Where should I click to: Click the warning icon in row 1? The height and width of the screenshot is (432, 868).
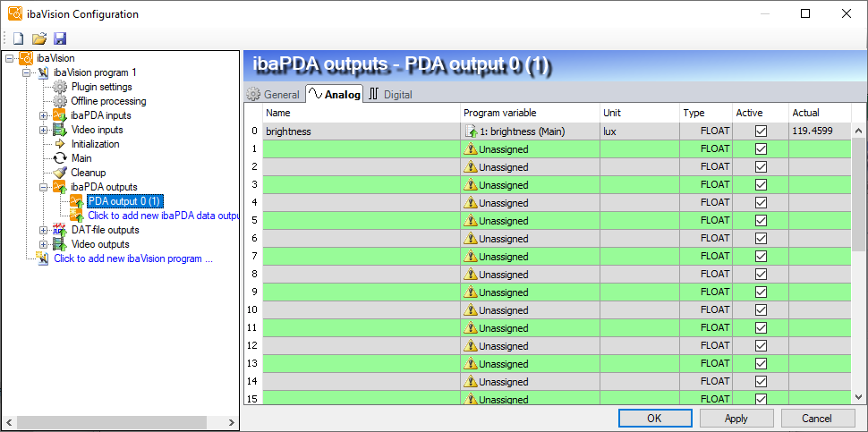click(471, 148)
